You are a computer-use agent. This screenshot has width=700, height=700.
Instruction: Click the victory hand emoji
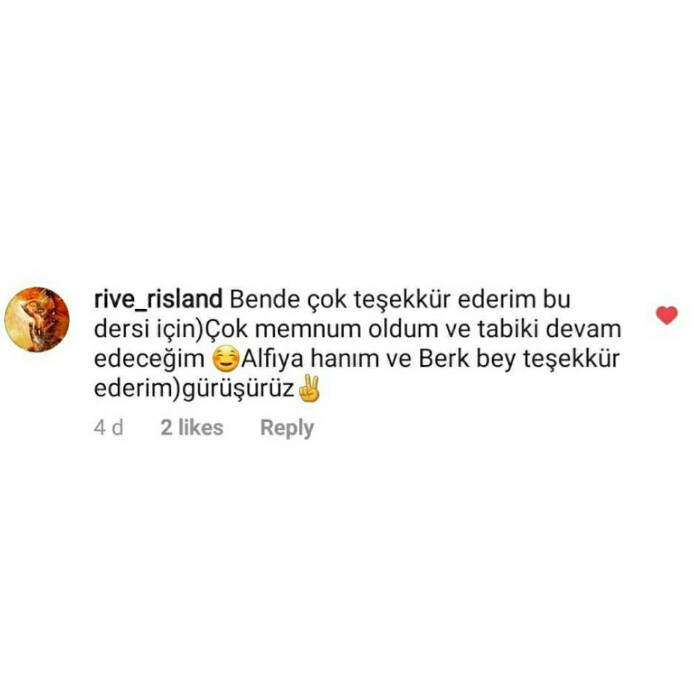pyautogui.click(x=309, y=388)
